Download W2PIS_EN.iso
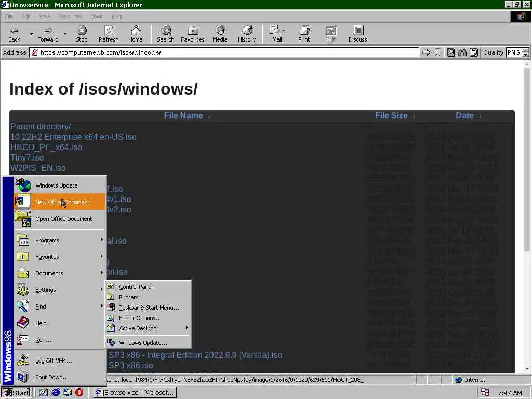 click(38, 168)
